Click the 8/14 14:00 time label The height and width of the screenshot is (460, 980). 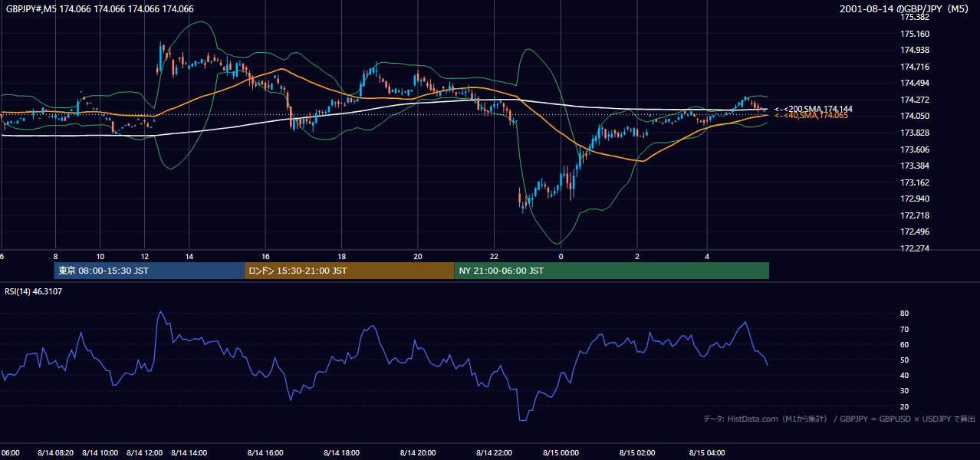point(189,453)
